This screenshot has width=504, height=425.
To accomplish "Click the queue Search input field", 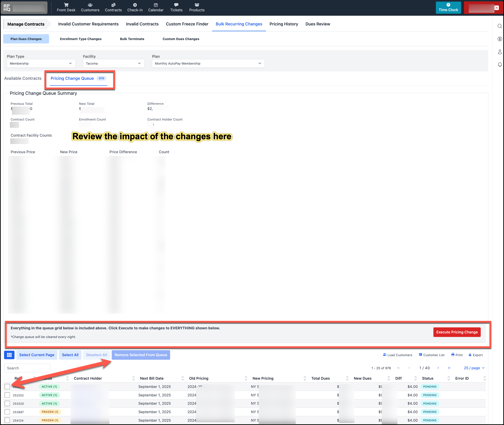I will [x=27, y=368].
